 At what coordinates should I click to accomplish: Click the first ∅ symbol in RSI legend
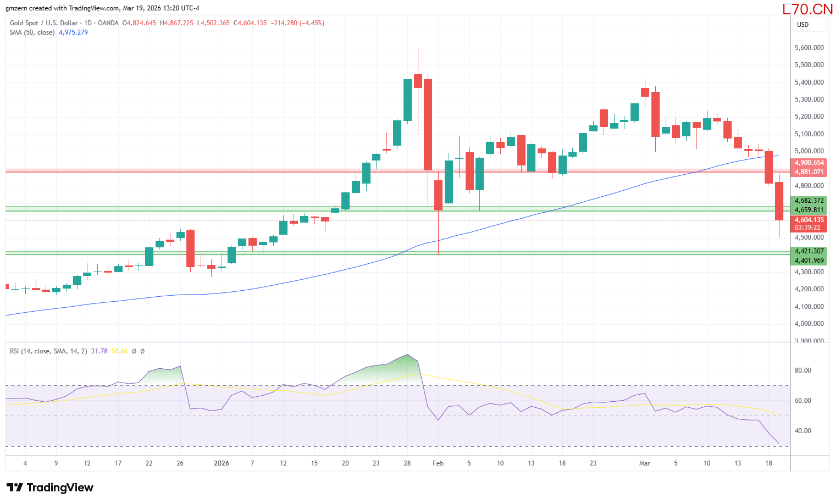134,351
